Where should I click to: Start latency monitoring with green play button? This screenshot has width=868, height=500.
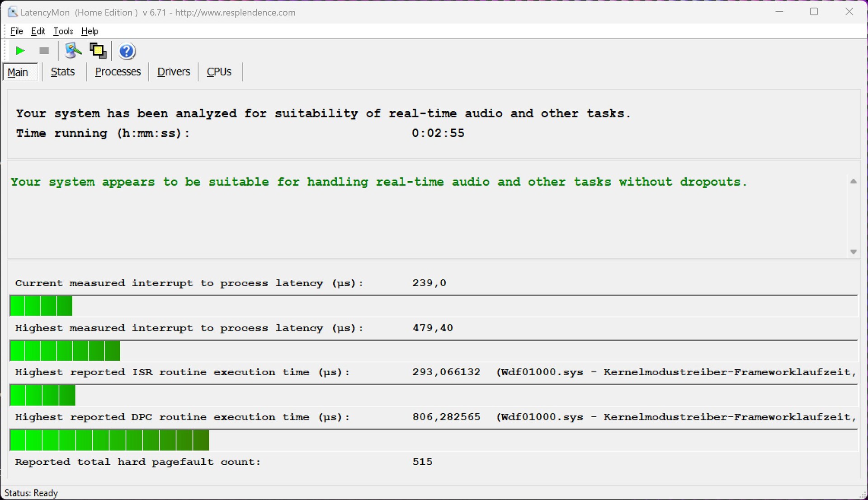pyautogui.click(x=20, y=51)
